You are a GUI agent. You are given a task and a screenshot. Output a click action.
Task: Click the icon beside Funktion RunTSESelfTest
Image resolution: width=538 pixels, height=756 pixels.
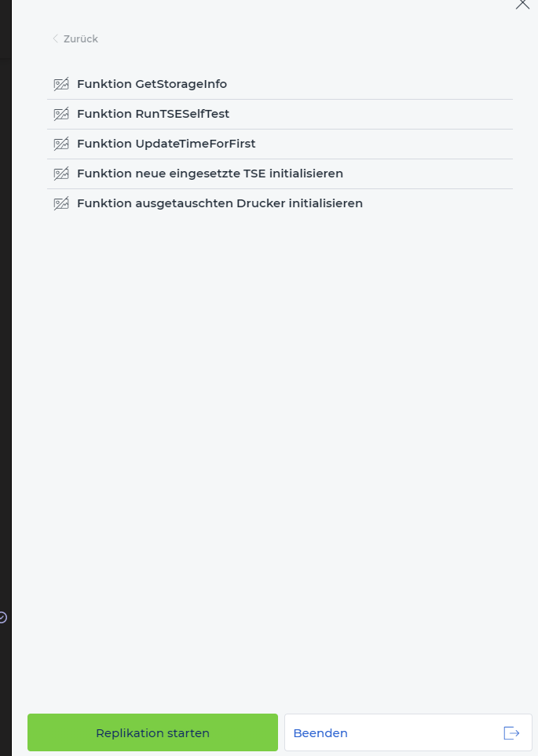(x=61, y=115)
